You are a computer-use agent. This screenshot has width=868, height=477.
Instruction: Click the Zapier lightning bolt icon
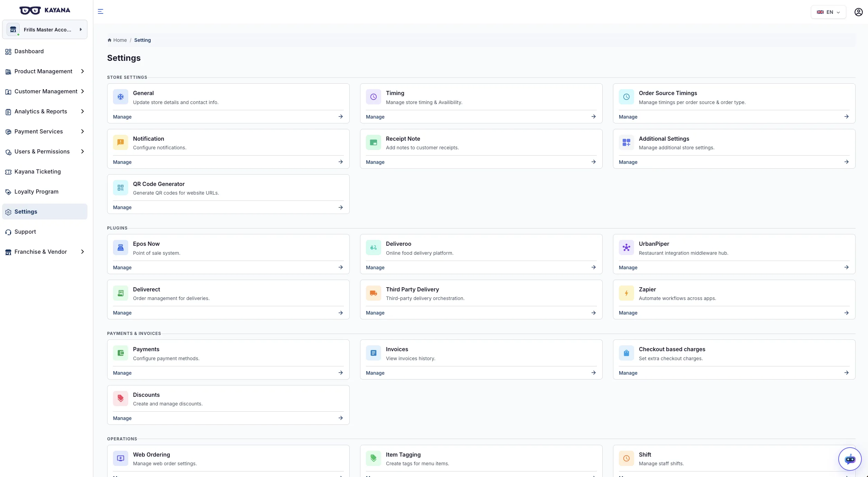tap(626, 293)
